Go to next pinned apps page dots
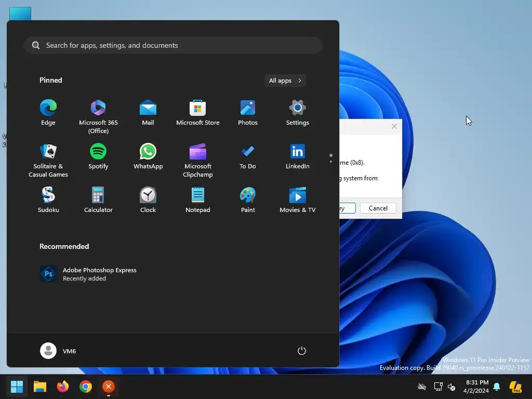This screenshot has width=532, height=399. coord(331,158)
